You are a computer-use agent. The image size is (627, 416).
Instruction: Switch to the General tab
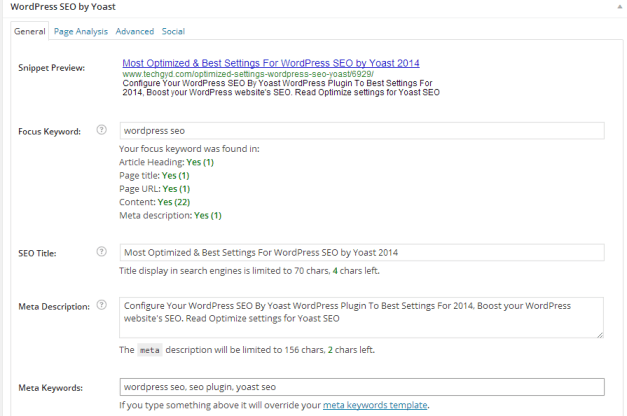[x=30, y=31]
